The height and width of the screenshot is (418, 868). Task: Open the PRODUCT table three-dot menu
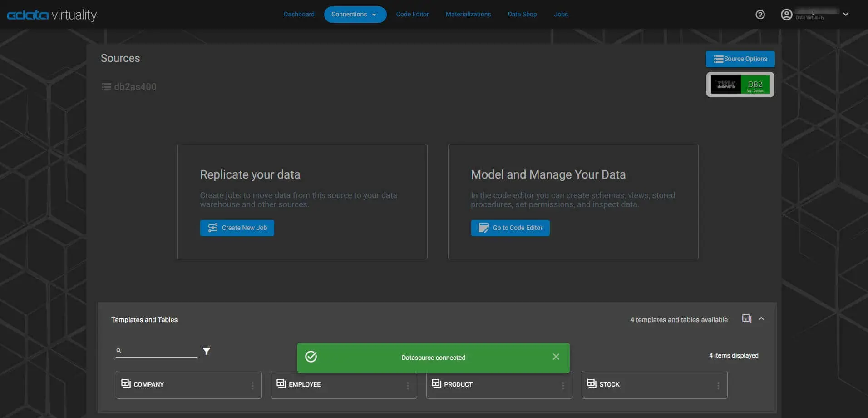563,385
